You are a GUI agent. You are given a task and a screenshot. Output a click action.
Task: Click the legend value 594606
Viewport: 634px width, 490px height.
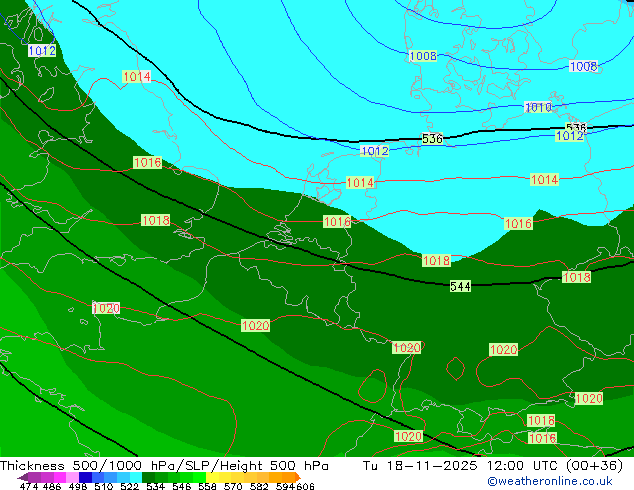coord(295,486)
